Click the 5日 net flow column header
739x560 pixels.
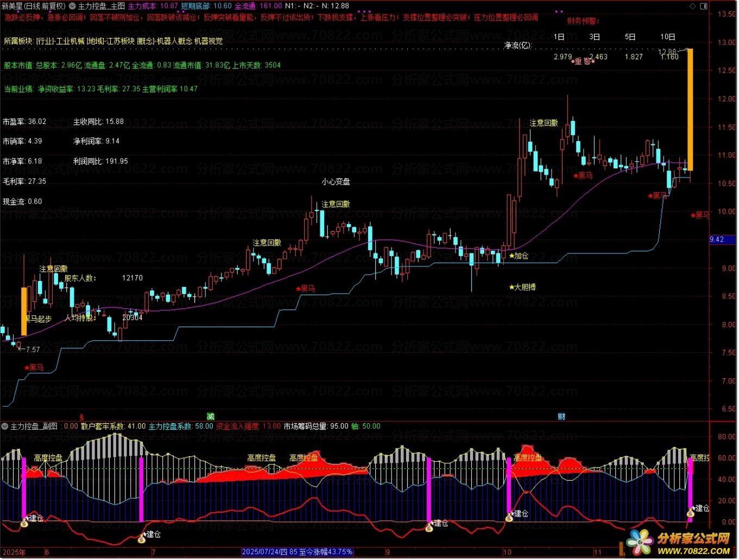tap(630, 37)
